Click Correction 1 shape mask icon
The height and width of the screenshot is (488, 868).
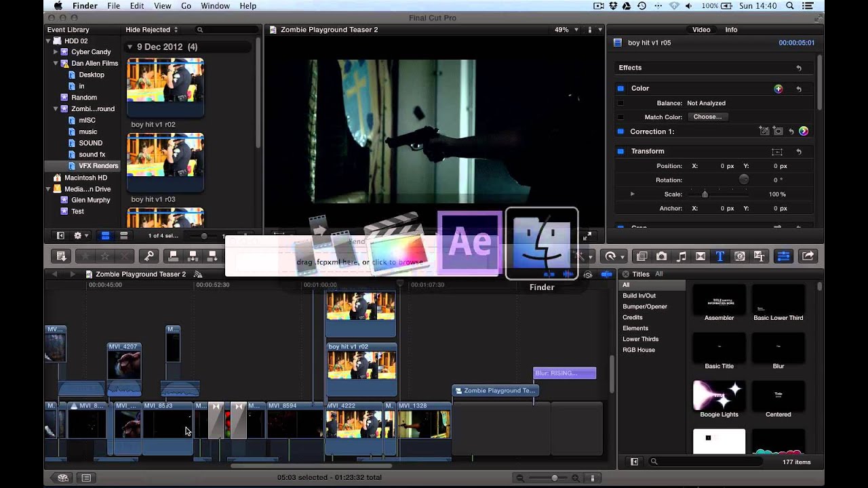(778, 131)
